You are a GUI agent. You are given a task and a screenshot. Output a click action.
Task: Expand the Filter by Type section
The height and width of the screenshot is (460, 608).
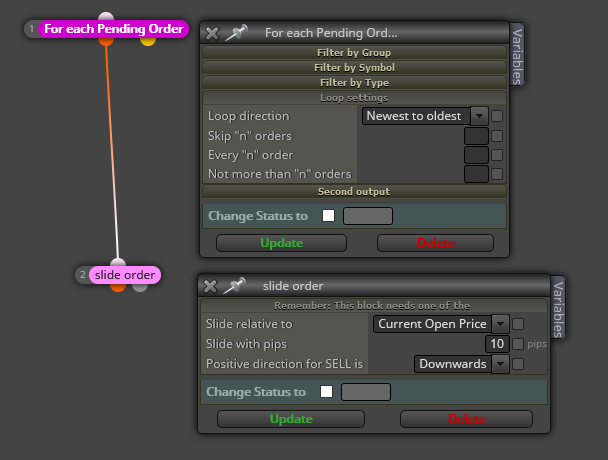354,83
